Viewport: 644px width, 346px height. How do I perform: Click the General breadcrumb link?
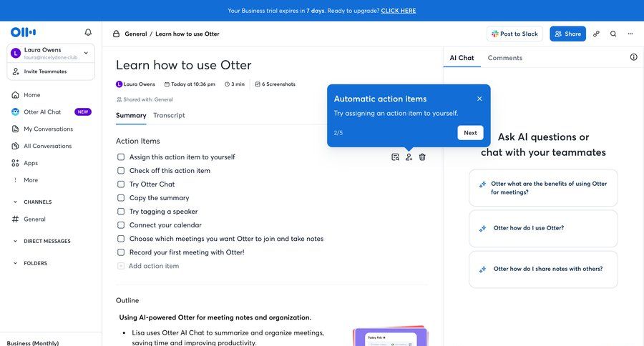(x=136, y=34)
